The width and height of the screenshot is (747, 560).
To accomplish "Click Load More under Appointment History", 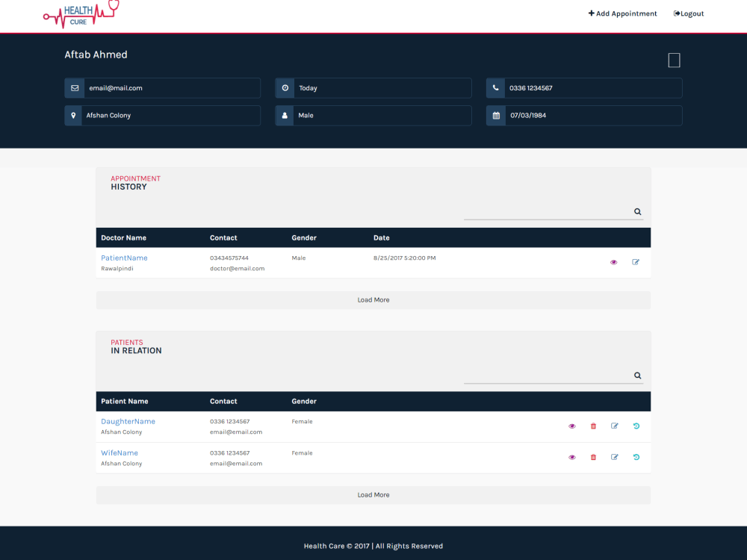I will [x=373, y=300].
